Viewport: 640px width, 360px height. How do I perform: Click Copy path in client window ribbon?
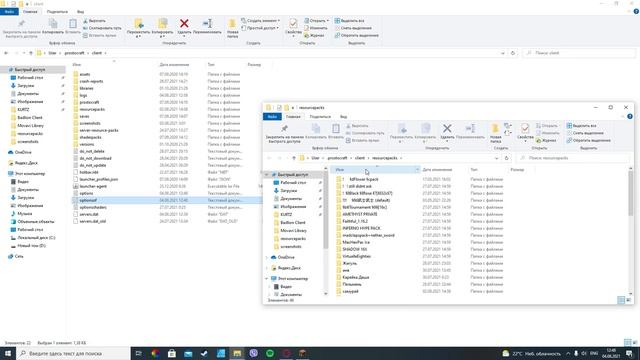point(102,28)
